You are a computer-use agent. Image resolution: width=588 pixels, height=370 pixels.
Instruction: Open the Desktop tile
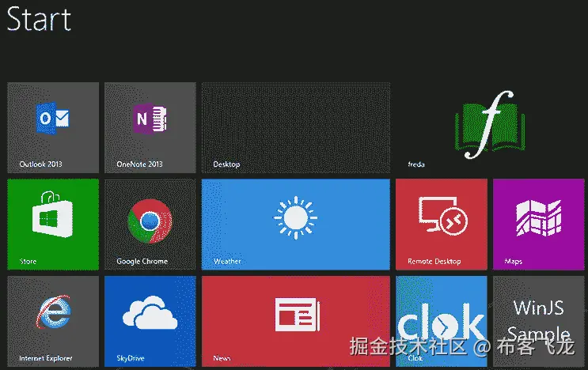[x=296, y=128]
